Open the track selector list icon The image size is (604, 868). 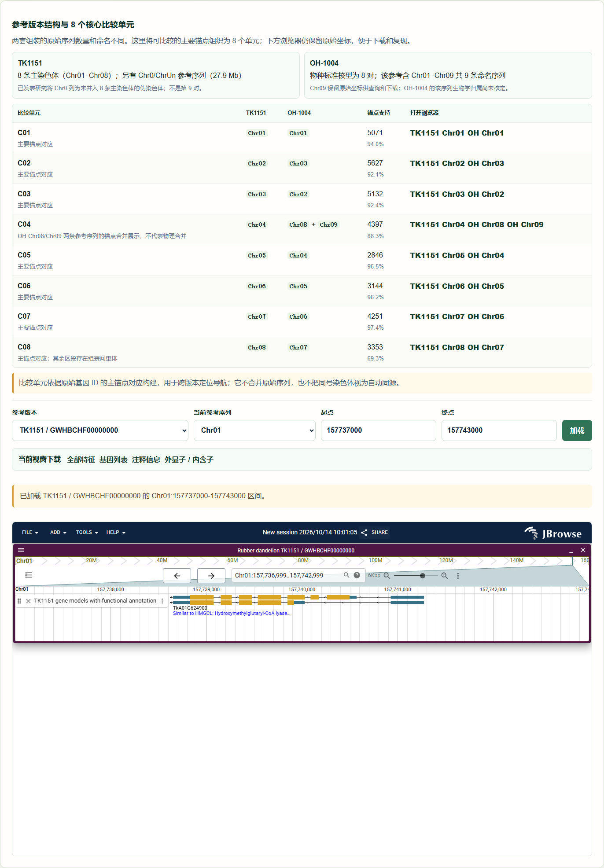pyautogui.click(x=29, y=575)
